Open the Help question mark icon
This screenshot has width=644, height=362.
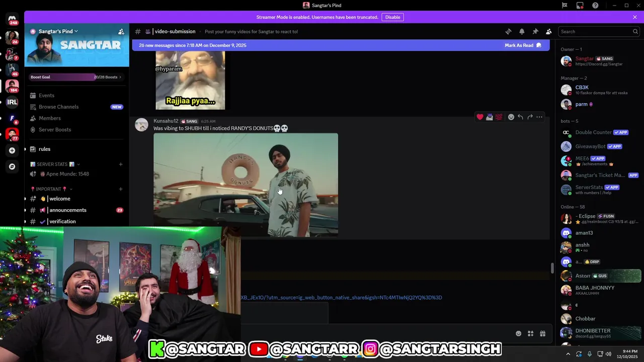tap(595, 6)
